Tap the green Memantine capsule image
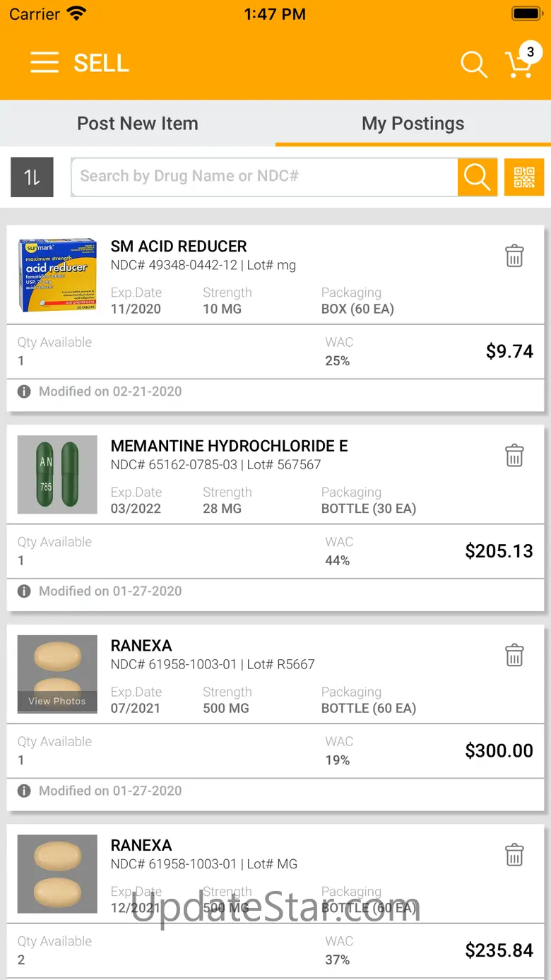This screenshot has width=551, height=980. [x=57, y=475]
